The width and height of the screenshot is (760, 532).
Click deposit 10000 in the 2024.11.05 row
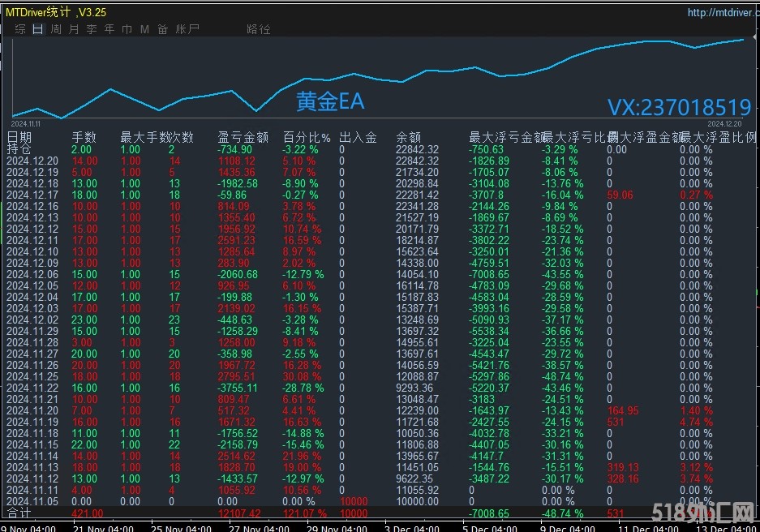click(354, 501)
